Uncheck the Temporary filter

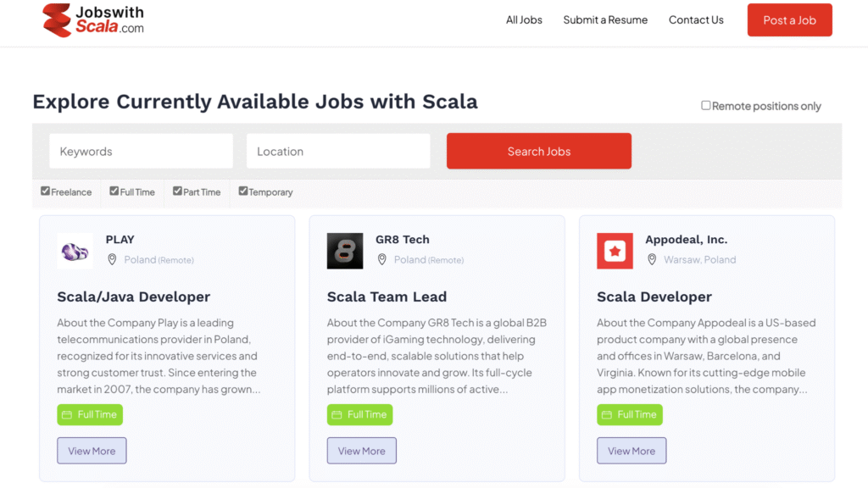[x=242, y=191]
